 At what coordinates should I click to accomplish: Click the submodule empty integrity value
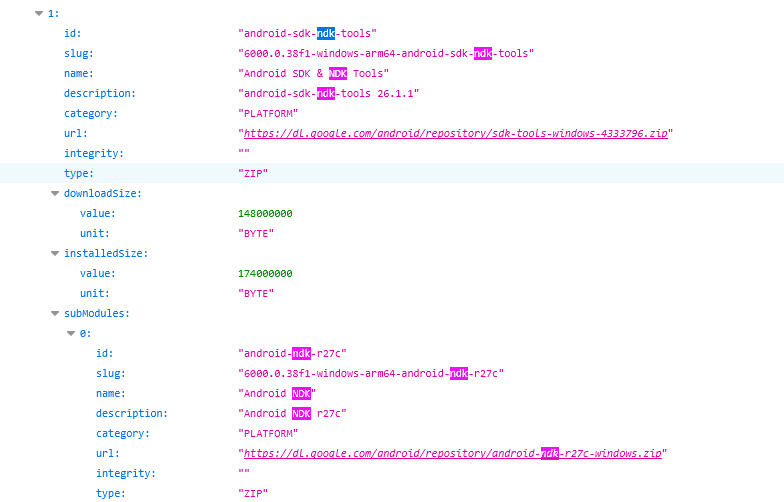[244, 472]
